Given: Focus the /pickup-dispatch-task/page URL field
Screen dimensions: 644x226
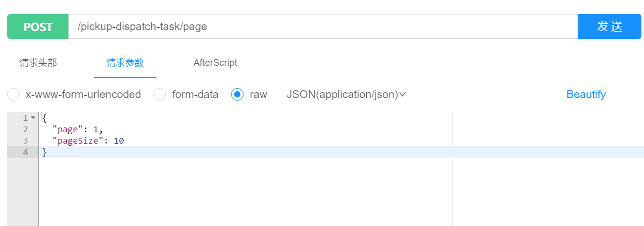Looking at the screenshot, I should (323, 26).
